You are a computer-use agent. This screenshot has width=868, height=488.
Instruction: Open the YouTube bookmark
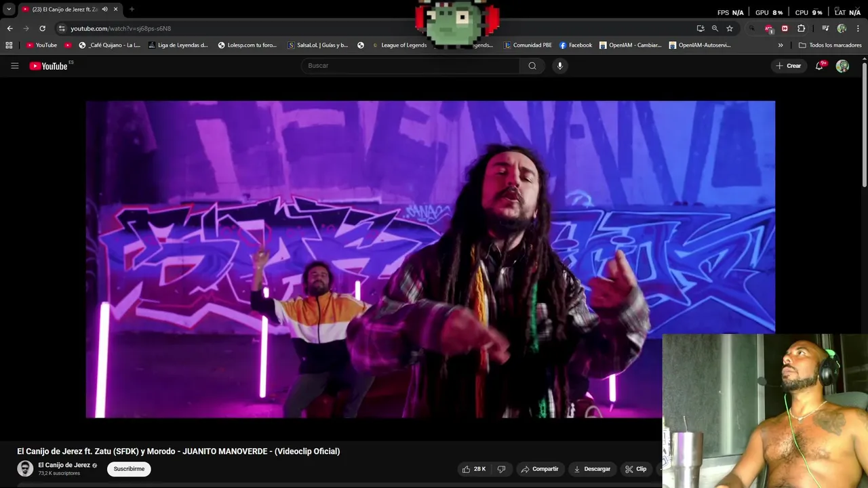pos(41,45)
